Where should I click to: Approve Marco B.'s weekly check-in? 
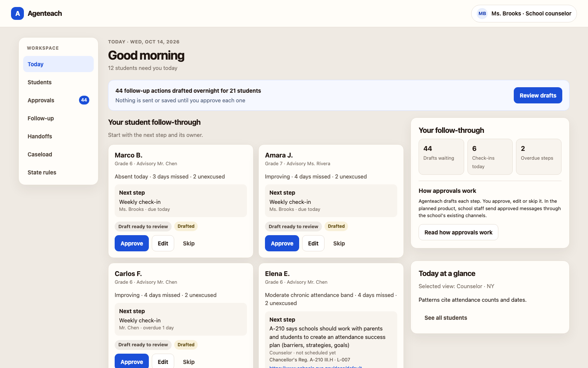[132, 243]
